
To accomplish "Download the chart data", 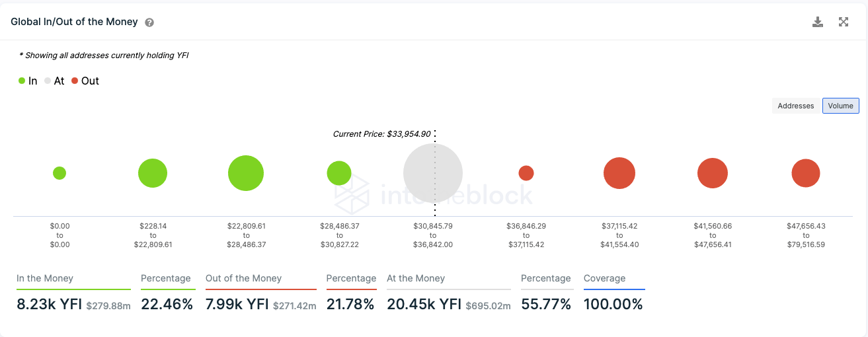I will click(818, 22).
